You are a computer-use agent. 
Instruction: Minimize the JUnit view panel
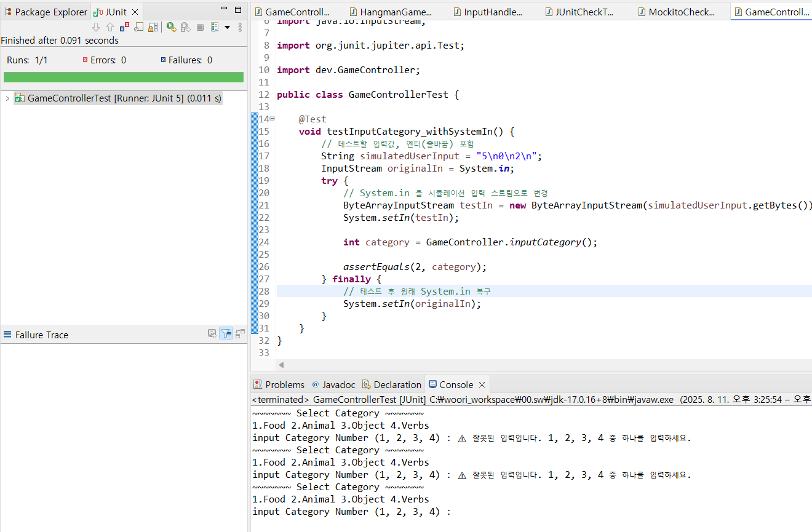point(225,9)
